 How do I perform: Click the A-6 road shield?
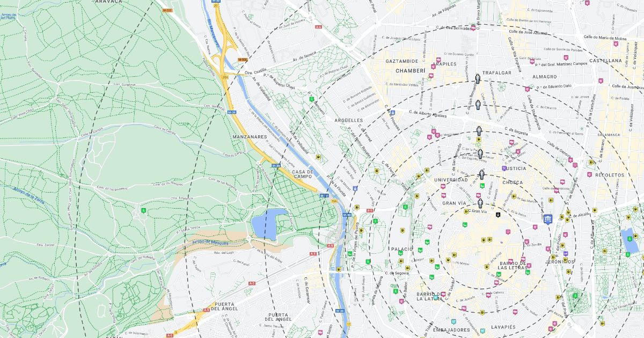click(x=318, y=27)
